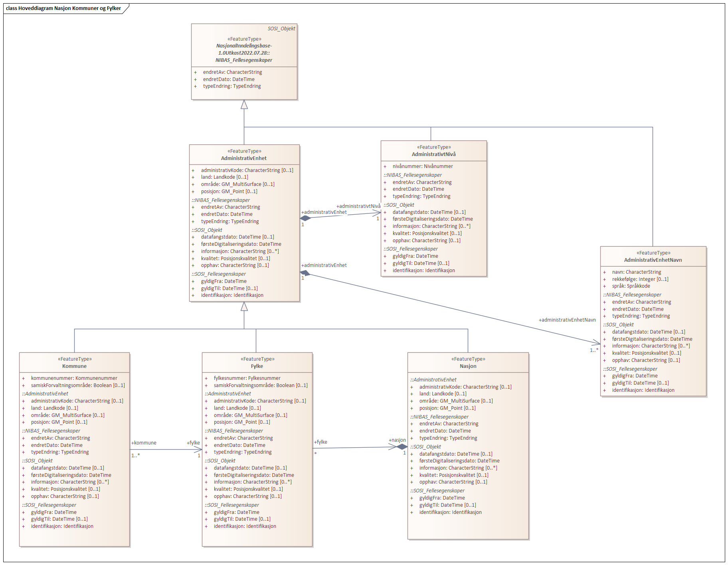
Task: Select 'samiskForvaltningsområde: Boolean [0..1]' in Kommune
Action: [78, 385]
